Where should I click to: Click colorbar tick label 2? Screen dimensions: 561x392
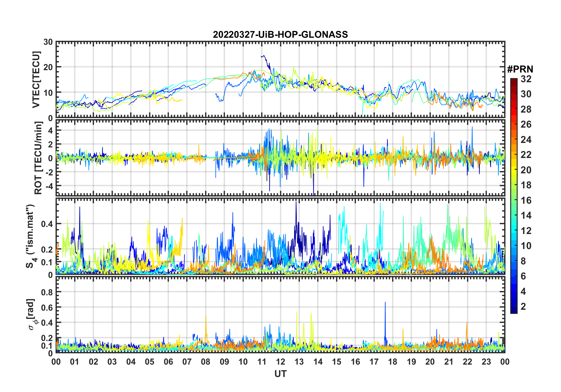point(523,307)
